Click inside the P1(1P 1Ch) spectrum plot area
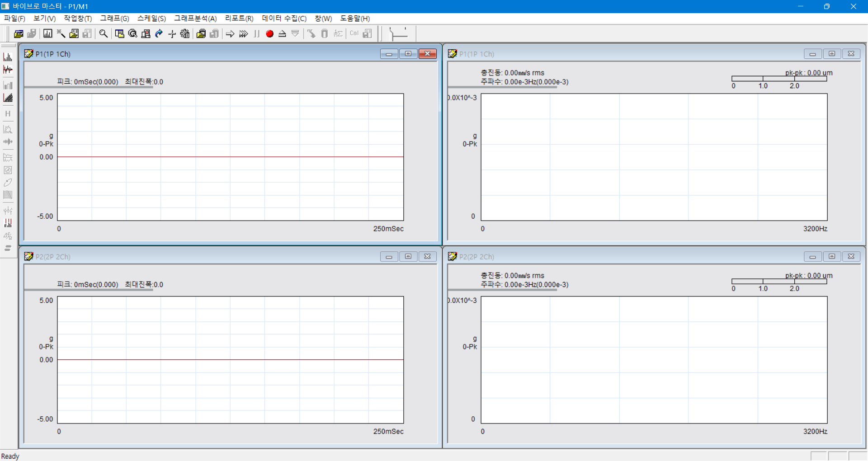868x461 pixels. tap(654, 157)
